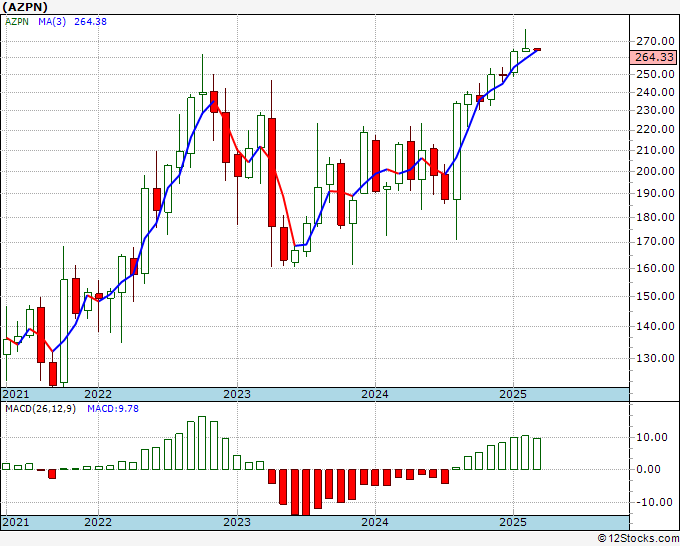Click the -10.00 MACD axis label
The width and height of the screenshot is (680, 546).
pos(655,502)
